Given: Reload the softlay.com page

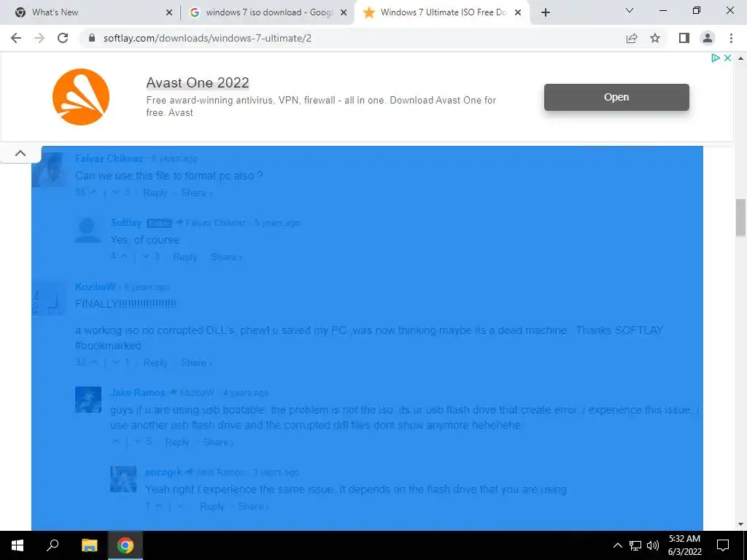Looking at the screenshot, I should click(x=63, y=38).
